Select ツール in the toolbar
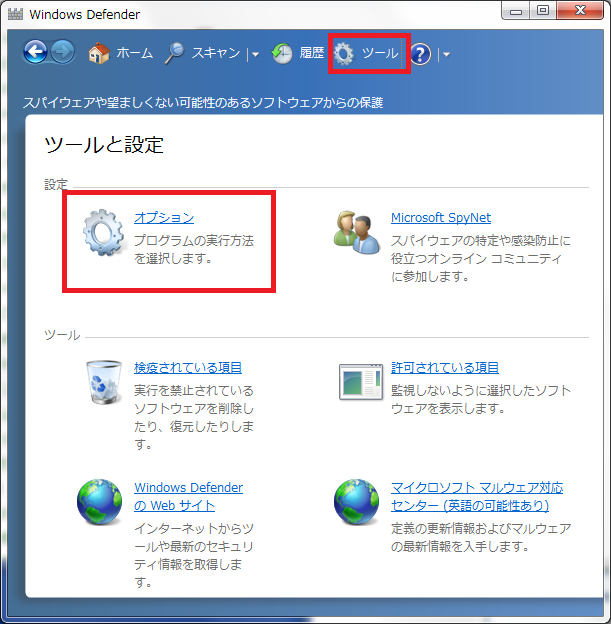The width and height of the screenshot is (611, 624). tap(379, 53)
